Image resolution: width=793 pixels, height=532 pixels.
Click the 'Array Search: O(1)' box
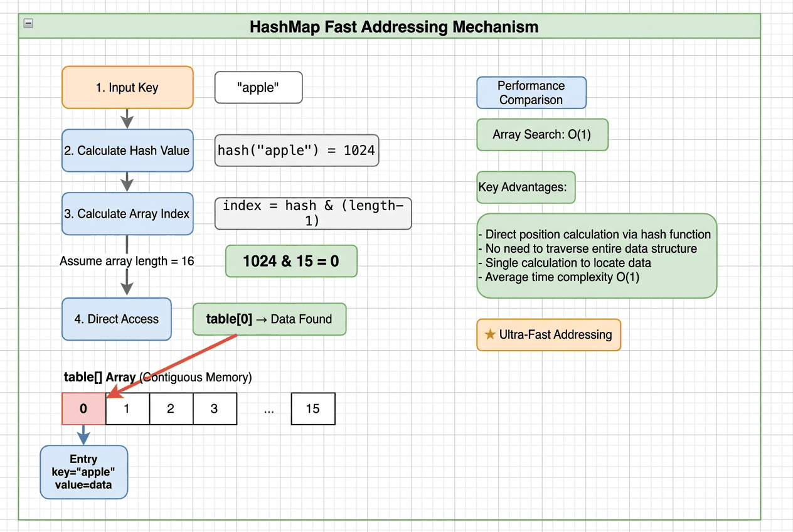pyautogui.click(x=542, y=135)
